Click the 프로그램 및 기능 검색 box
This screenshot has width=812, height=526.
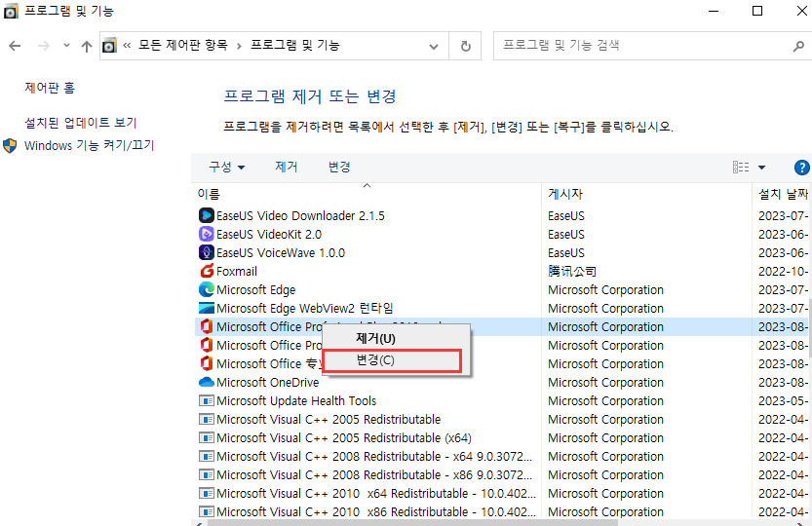tap(643, 46)
